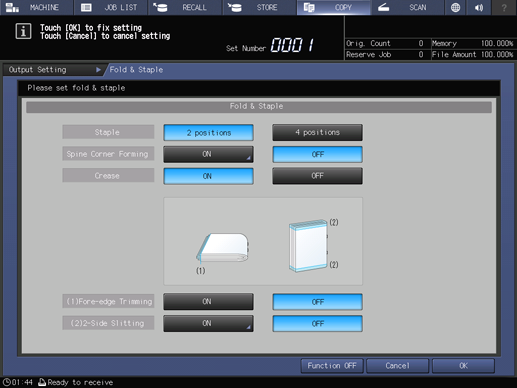Confirm settings with OK
The image size is (517, 388).
(463, 366)
